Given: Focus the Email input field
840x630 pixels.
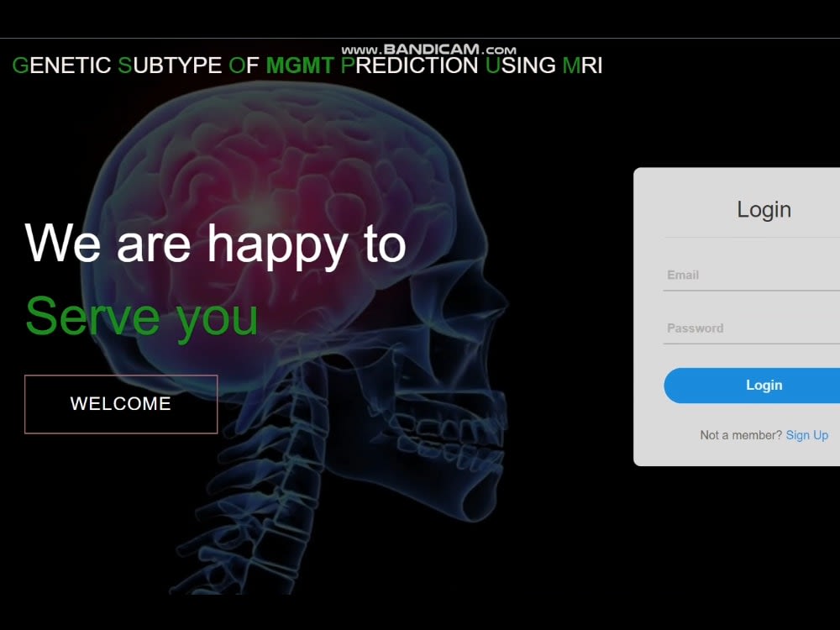Looking at the screenshot, I should [751, 276].
